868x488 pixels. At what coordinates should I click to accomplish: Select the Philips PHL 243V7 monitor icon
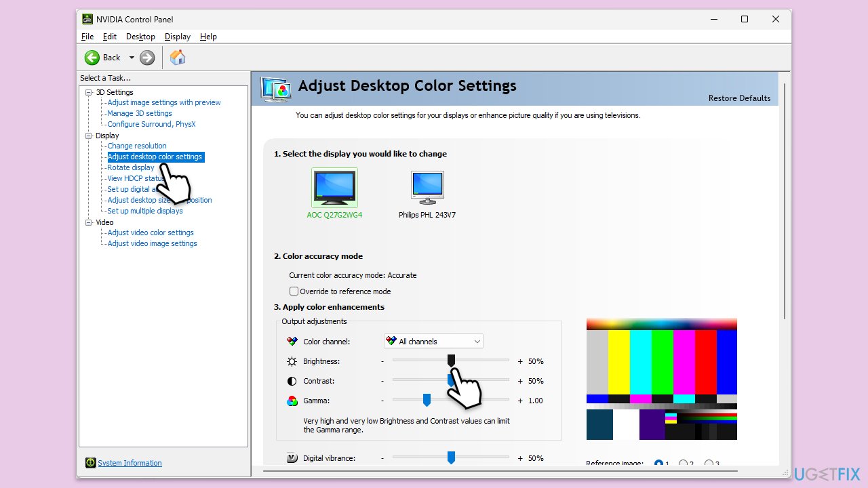[x=427, y=188]
